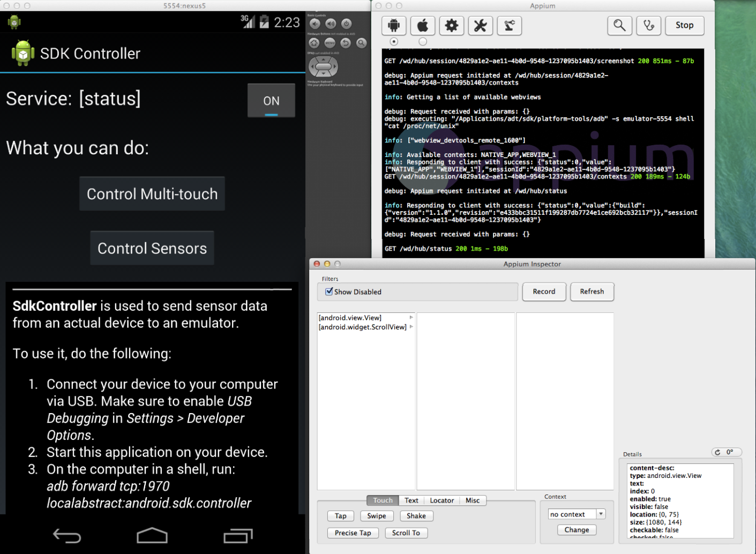This screenshot has width=756, height=554.
Task: Launch Inspector with magnifier icon in Appium
Action: click(619, 25)
